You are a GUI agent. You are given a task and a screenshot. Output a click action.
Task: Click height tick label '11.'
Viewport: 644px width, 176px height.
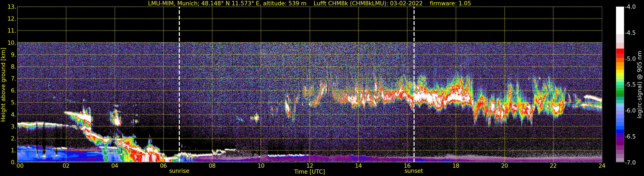[12, 31]
